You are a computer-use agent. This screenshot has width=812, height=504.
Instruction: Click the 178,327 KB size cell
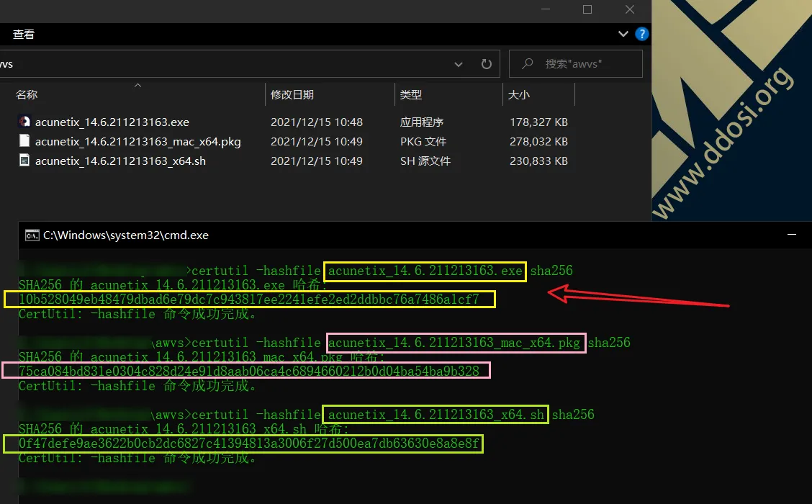538,122
